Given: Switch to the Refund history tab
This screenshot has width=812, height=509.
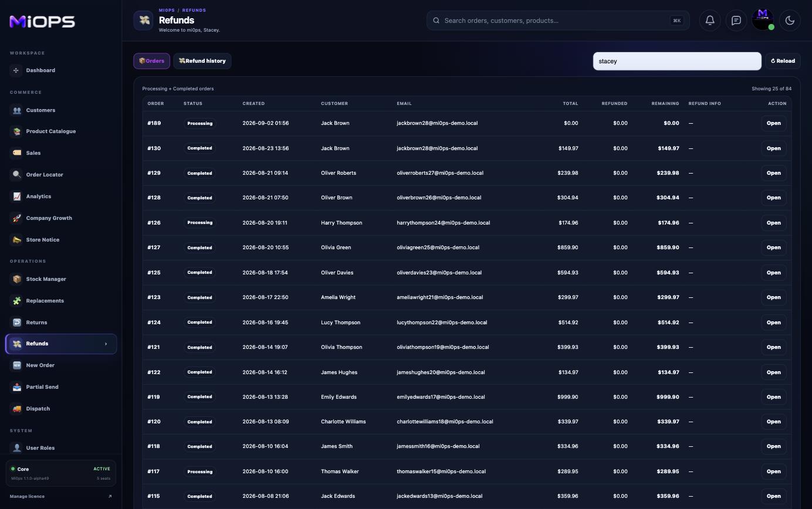Looking at the screenshot, I should click(x=202, y=61).
